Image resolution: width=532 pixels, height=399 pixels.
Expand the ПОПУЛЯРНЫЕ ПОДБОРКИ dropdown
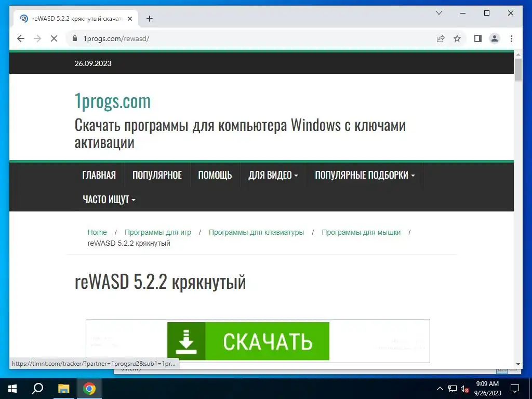(365, 175)
